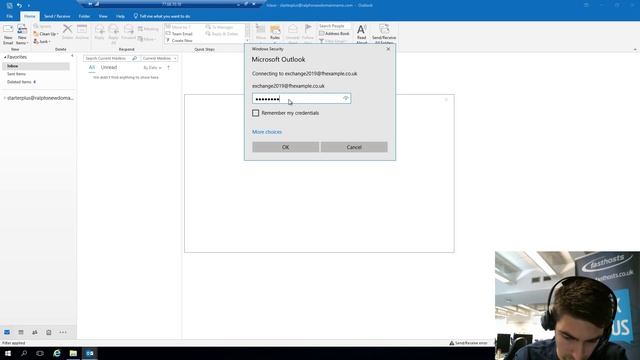Check Remember my credentials
The image size is (640, 360).
pos(256,113)
